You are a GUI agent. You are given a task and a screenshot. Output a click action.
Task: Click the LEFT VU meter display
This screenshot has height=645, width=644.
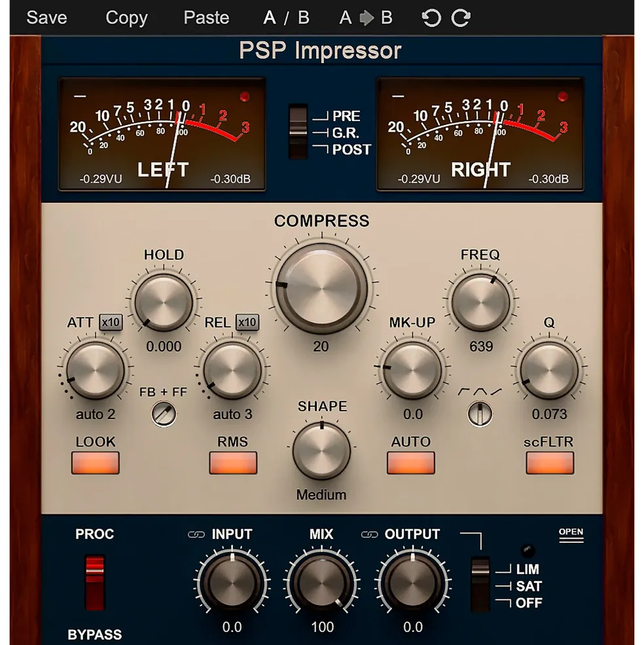pos(162,134)
